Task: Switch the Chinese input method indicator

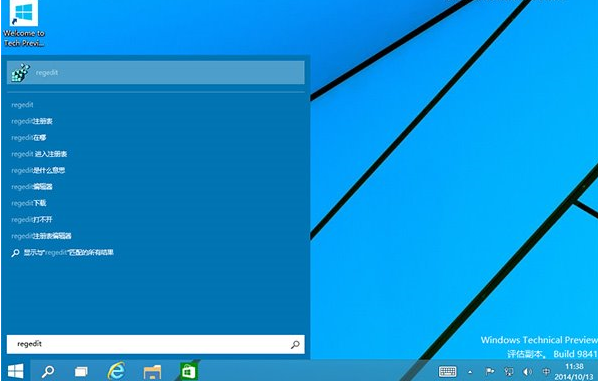Action: point(546,371)
